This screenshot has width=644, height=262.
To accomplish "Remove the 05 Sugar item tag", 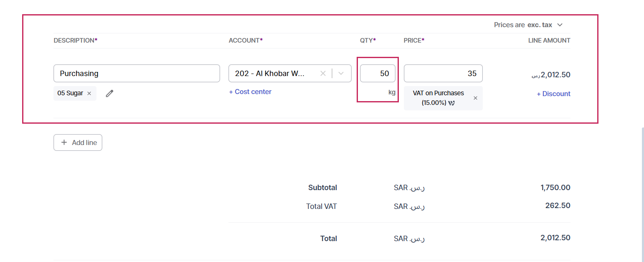I will tap(89, 94).
